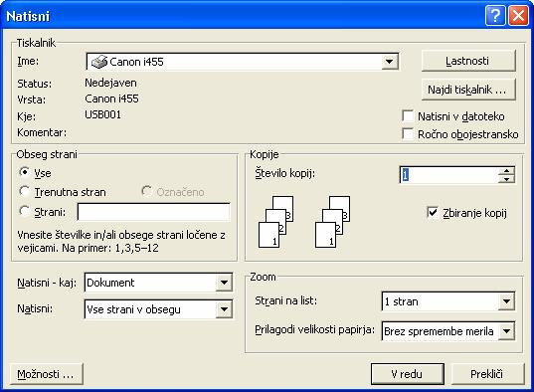Click the Natisni title bar text

(28, 16)
